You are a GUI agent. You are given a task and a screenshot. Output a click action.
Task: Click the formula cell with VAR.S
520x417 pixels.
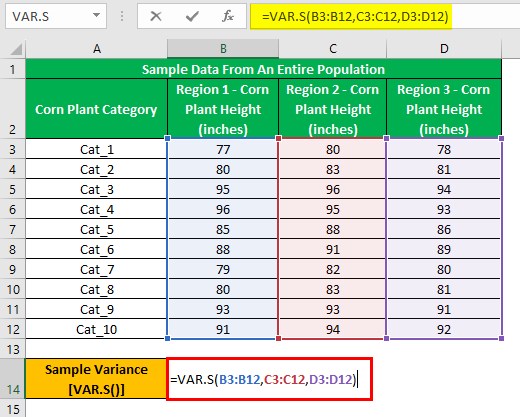pyautogui.click(x=269, y=379)
